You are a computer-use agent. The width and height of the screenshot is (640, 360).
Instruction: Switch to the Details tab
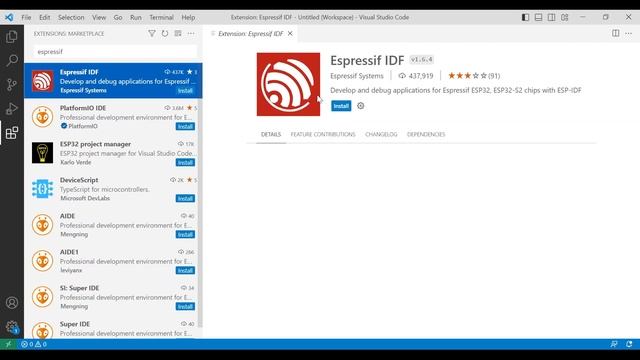271,134
